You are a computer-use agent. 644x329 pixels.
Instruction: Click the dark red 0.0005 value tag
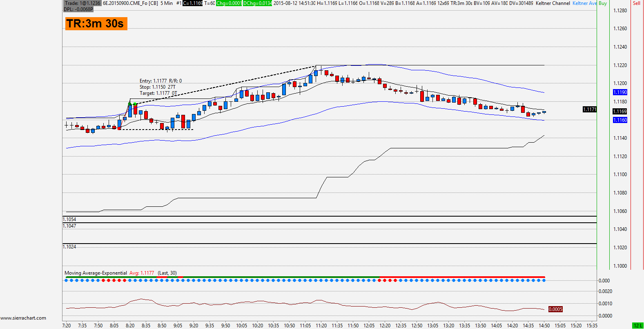[x=555, y=309]
